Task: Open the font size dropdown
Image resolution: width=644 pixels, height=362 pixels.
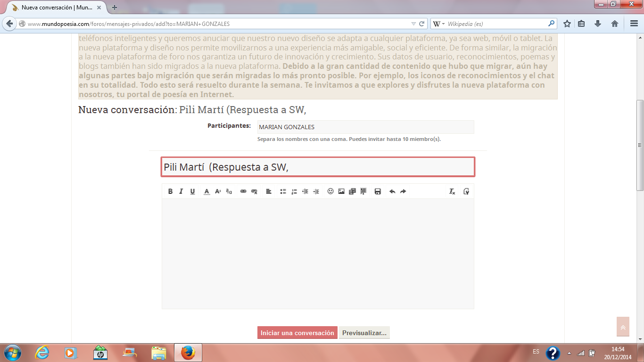Action: [218, 191]
